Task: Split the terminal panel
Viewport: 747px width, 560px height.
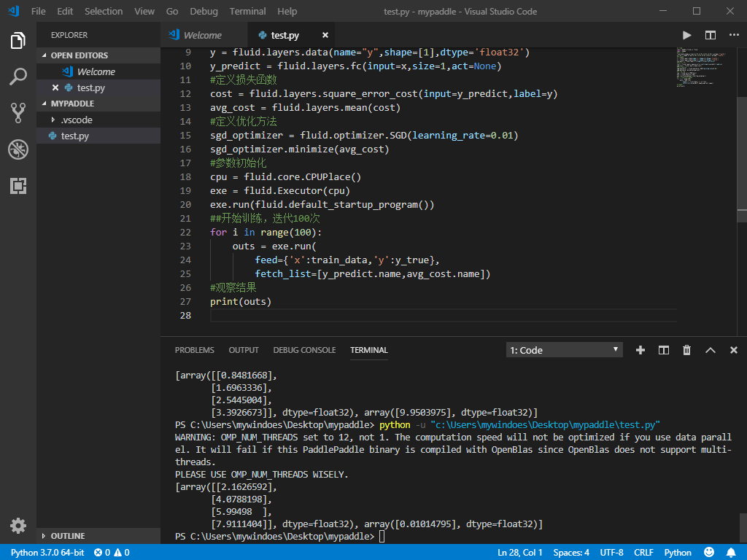Action: pyautogui.click(x=664, y=350)
